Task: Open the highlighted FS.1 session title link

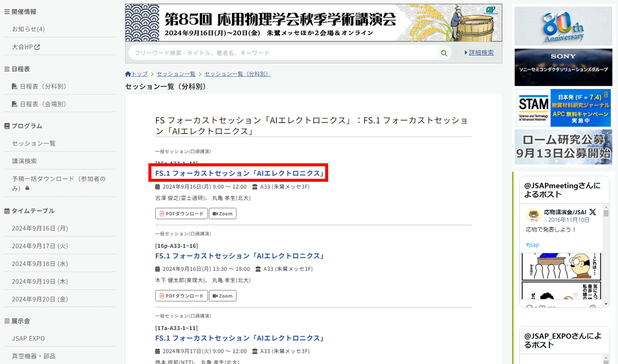Action: pyautogui.click(x=240, y=173)
